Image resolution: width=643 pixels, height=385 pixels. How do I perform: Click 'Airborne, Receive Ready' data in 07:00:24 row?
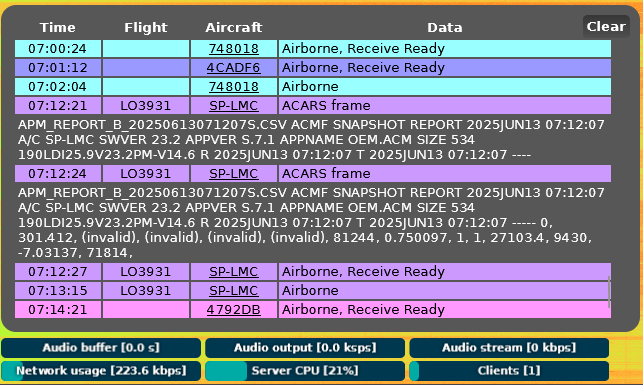tap(445, 49)
